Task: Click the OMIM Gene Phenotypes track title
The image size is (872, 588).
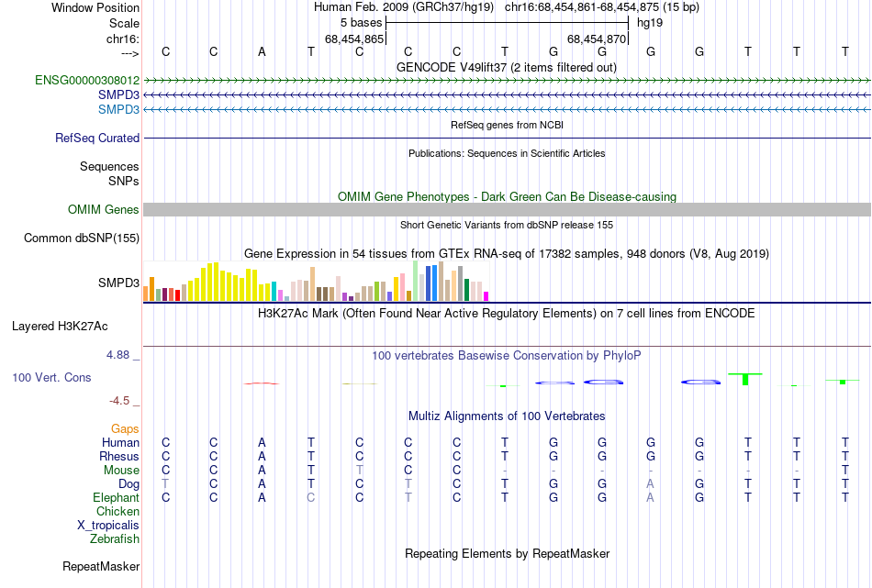Action: pos(508,196)
